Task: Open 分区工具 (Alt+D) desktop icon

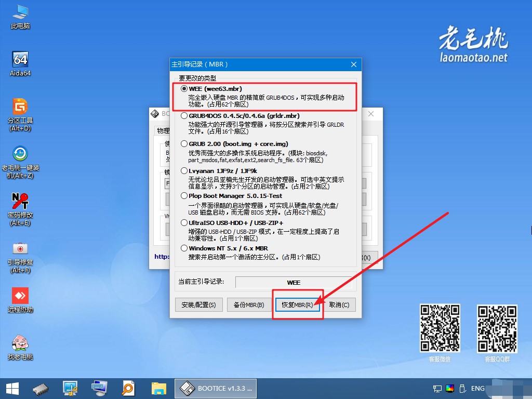Action: (20, 115)
